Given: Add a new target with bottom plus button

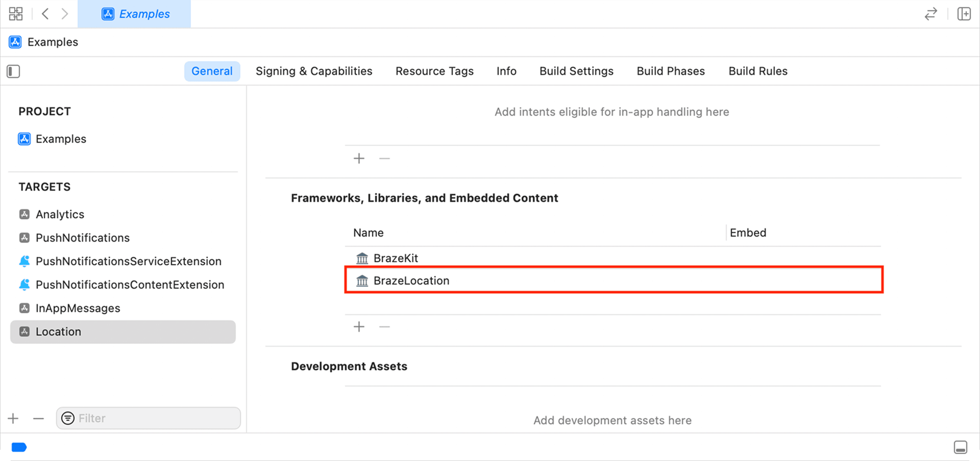Looking at the screenshot, I should coord(13,419).
